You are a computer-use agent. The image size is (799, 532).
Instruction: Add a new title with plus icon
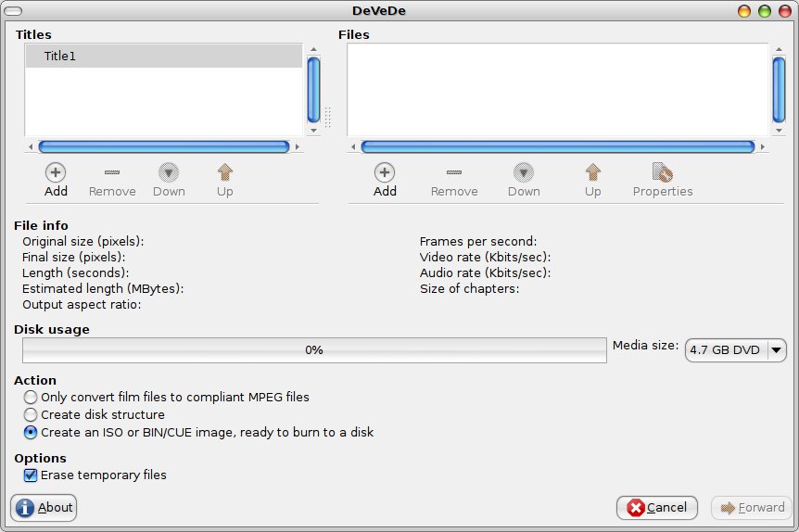(56, 181)
